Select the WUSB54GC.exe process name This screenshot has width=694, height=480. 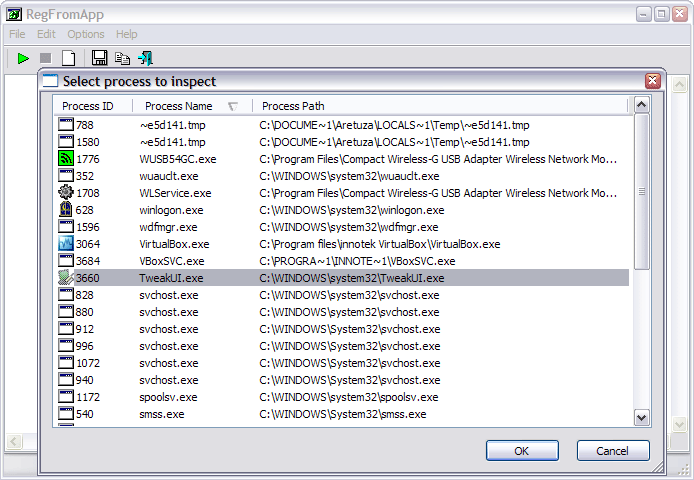[178, 159]
